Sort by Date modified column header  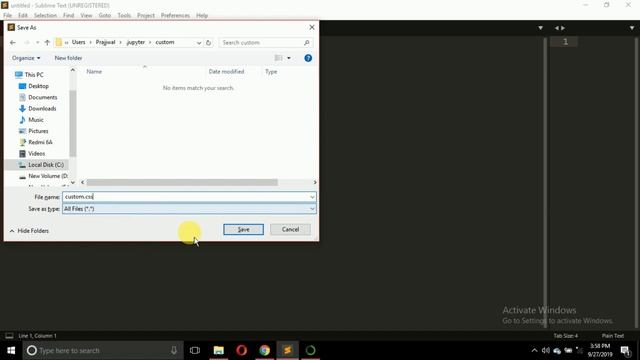point(226,71)
